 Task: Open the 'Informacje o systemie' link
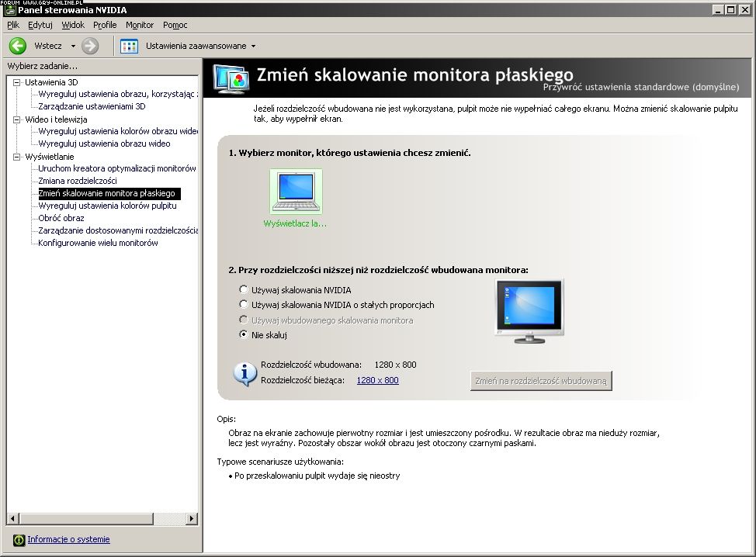pyautogui.click(x=68, y=539)
